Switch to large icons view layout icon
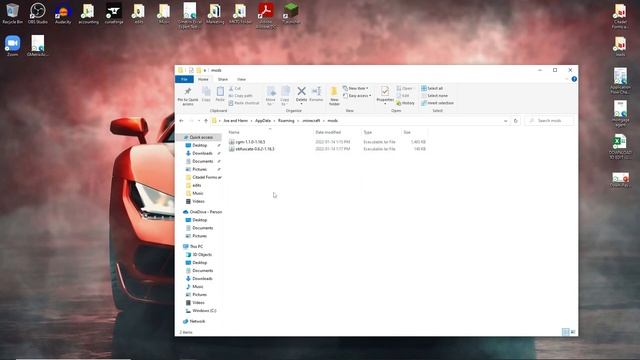This screenshot has height=360, width=640. point(573,332)
